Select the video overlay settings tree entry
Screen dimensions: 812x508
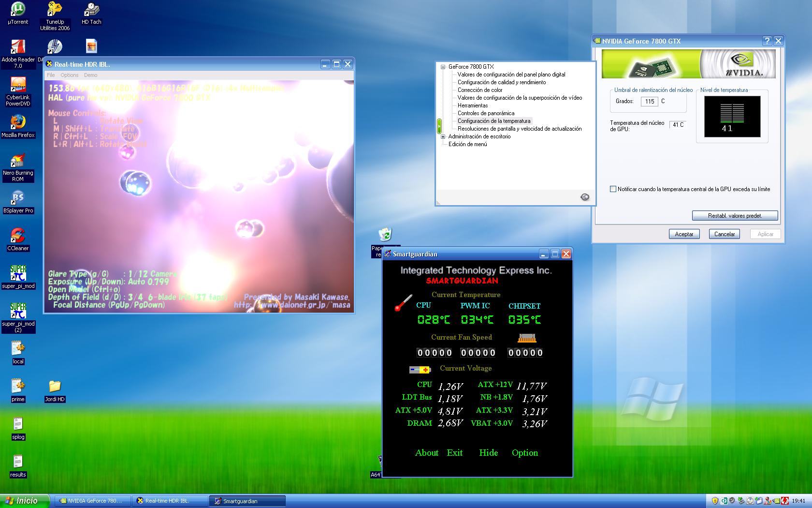point(520,98)
